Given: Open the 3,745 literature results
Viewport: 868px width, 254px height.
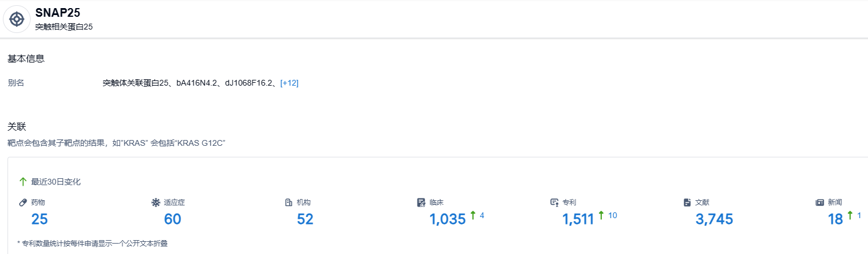Looking at the screenshot, I should click(x=714, y=219).
